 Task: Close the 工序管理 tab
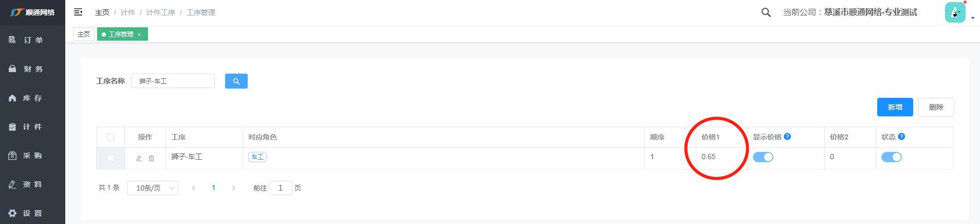139,35
